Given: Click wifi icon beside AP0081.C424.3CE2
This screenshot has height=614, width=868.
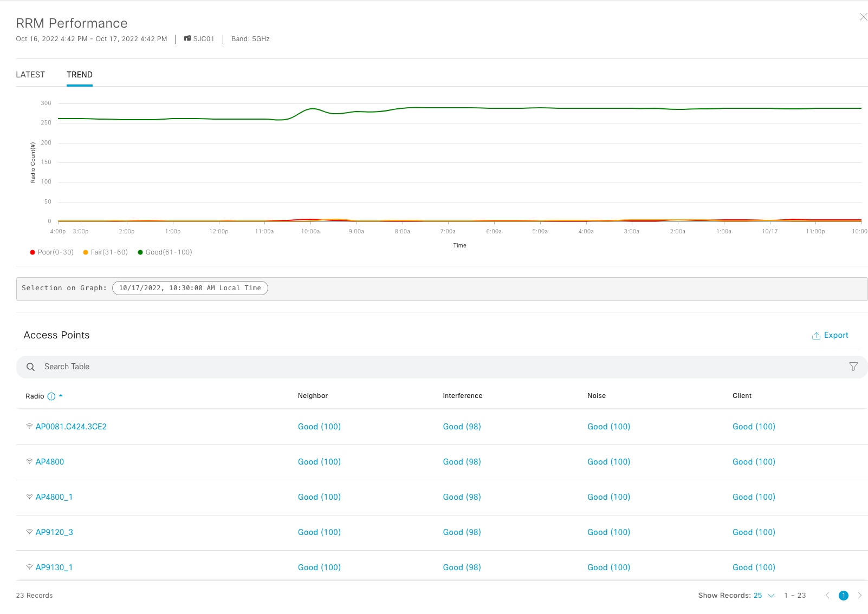Looking at the screenshot, I should click(x=29, y=426).
